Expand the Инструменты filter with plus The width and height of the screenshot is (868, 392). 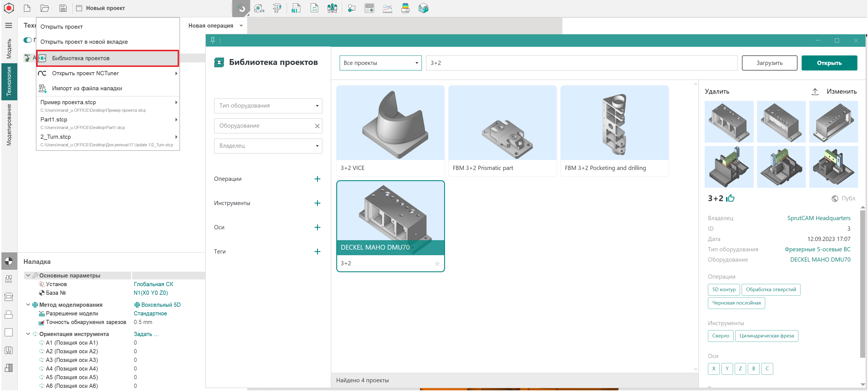click(x=317, y=203)
